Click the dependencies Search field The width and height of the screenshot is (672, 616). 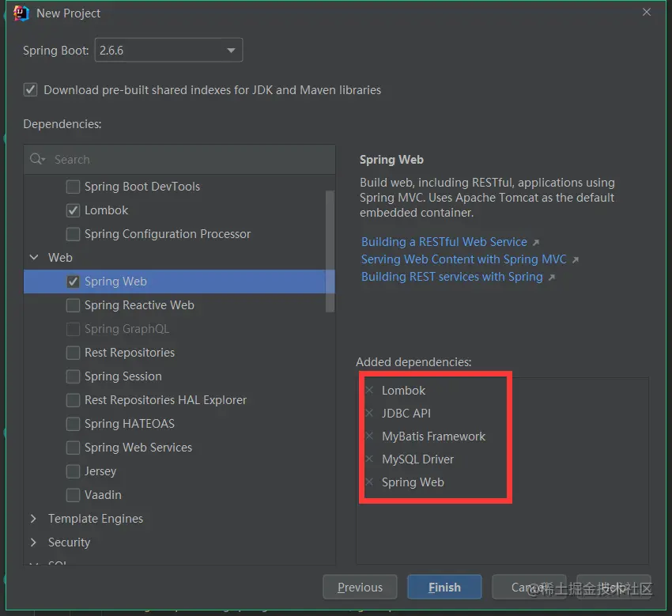point(179,160)
